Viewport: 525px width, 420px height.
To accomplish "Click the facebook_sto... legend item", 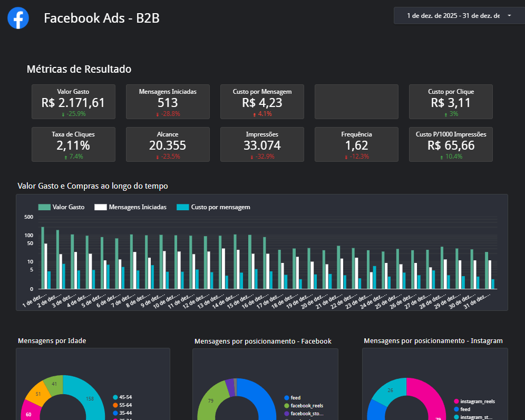I will 304,414.
